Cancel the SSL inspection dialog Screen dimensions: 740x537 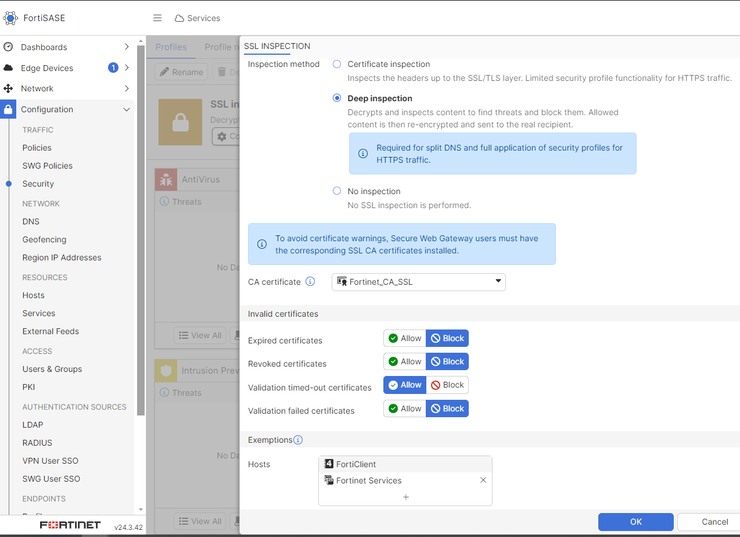714,521
